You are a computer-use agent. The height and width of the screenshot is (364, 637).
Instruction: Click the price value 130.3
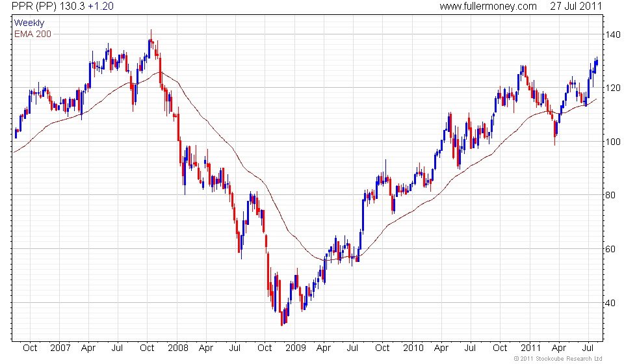(x=72, y=6)
